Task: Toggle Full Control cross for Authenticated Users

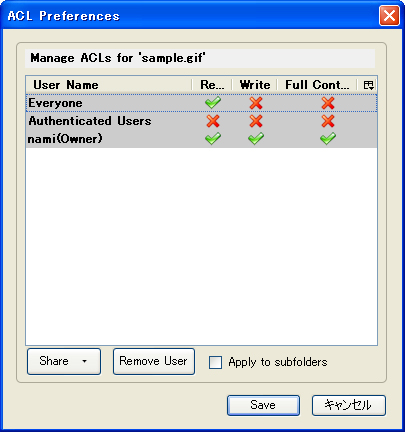Action: 328,121
